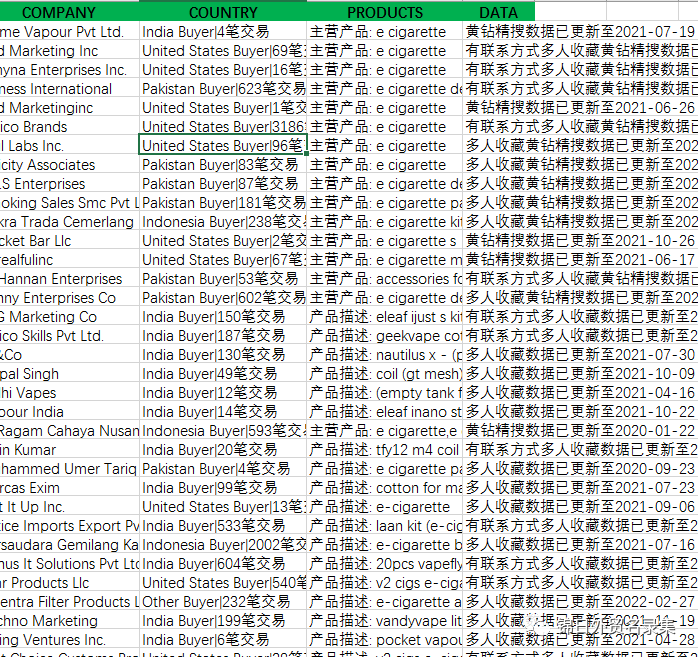
Task: Select the 'cket Bar Llc' company cell
Action: pos(69,241)
